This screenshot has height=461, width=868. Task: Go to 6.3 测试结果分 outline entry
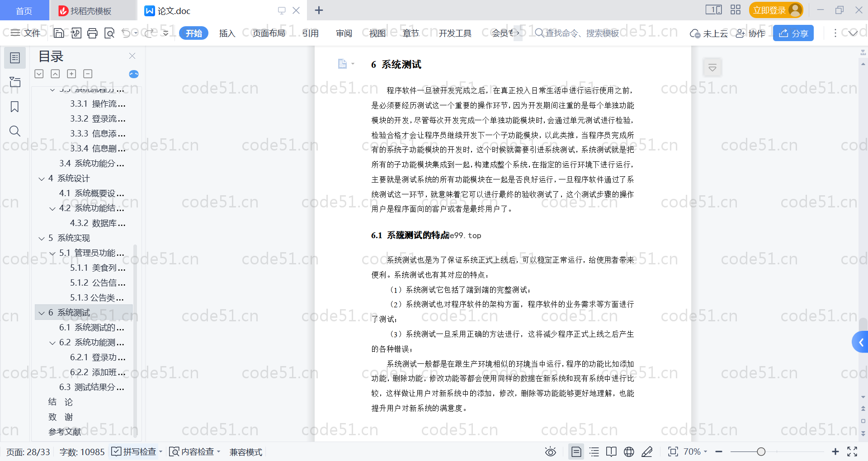tap(91, 387)
